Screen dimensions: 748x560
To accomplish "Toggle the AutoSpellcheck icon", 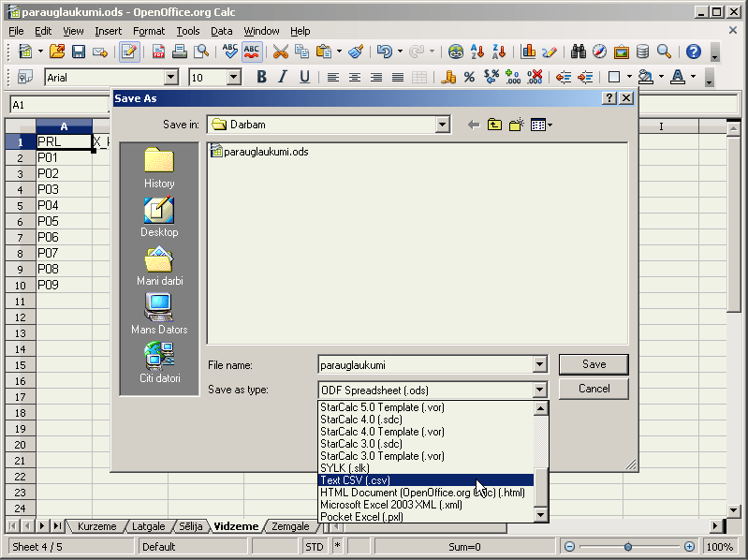I will 252,52.
